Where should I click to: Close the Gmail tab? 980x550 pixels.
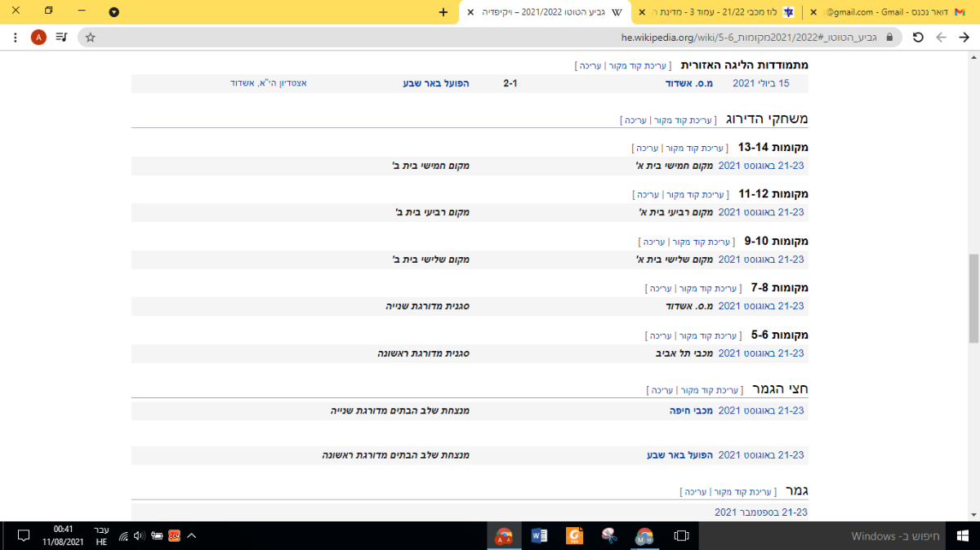point(813,12)
